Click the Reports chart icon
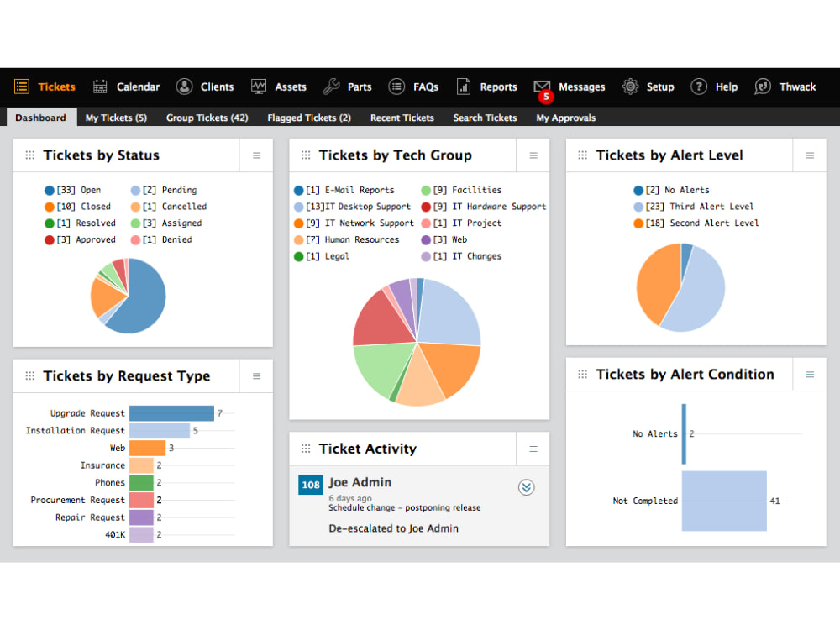The height and width of the screenshot is (630, 840). coord(464,87)
